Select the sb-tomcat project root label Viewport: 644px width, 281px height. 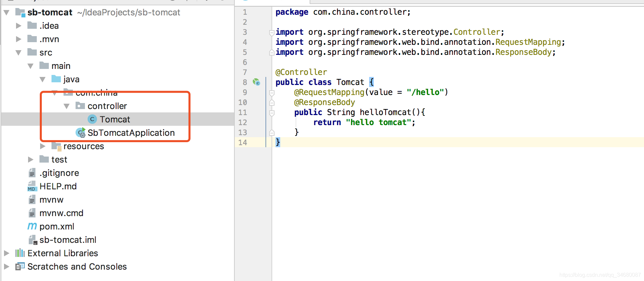(50, 12)
